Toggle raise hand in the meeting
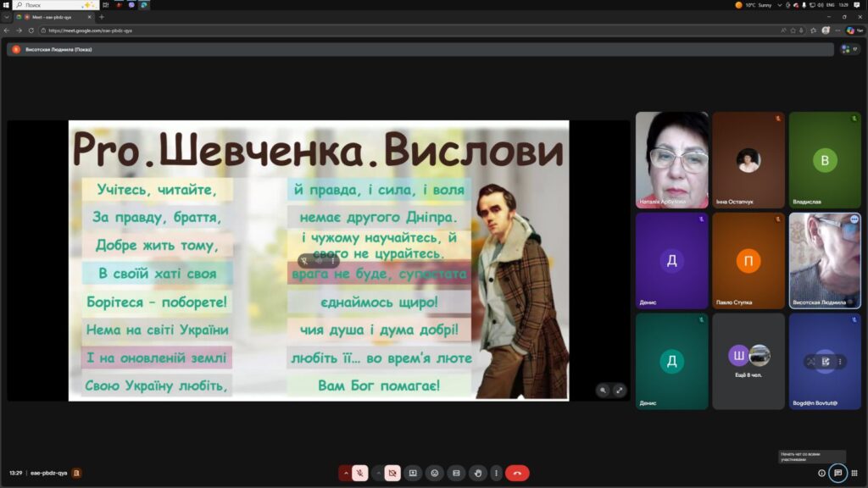The height and width of the screenshot is (488, 868). [x=478, y=473]
